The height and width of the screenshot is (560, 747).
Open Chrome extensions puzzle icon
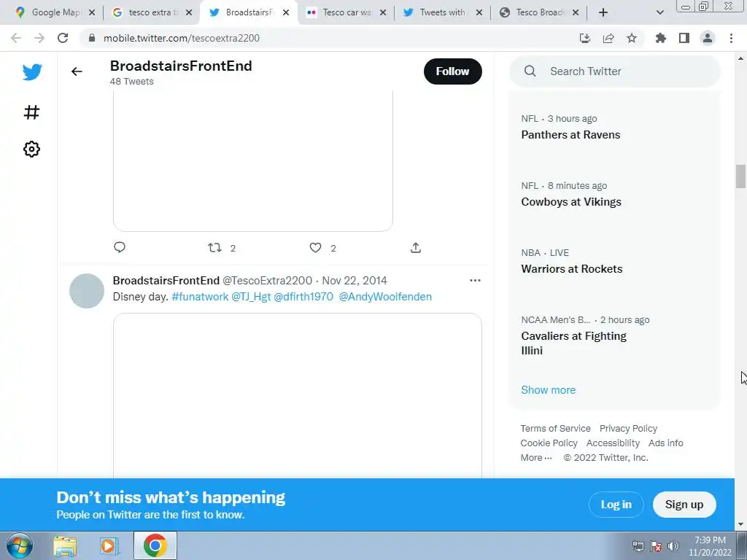[660, 38]
